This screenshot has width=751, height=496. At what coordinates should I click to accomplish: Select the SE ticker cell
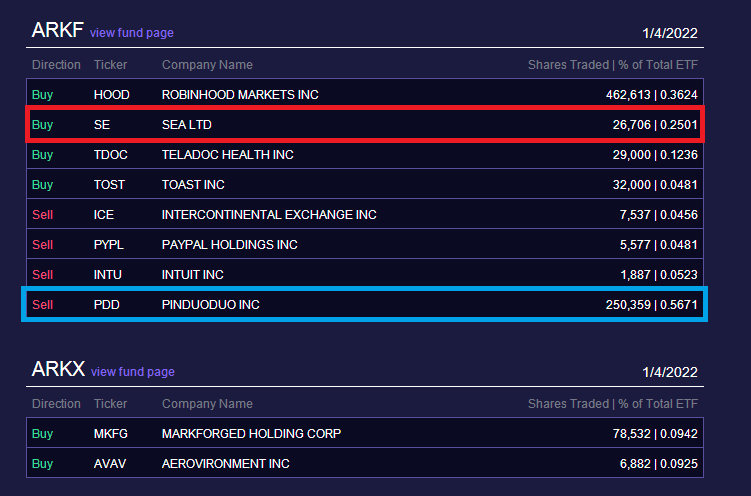point(102,125)
